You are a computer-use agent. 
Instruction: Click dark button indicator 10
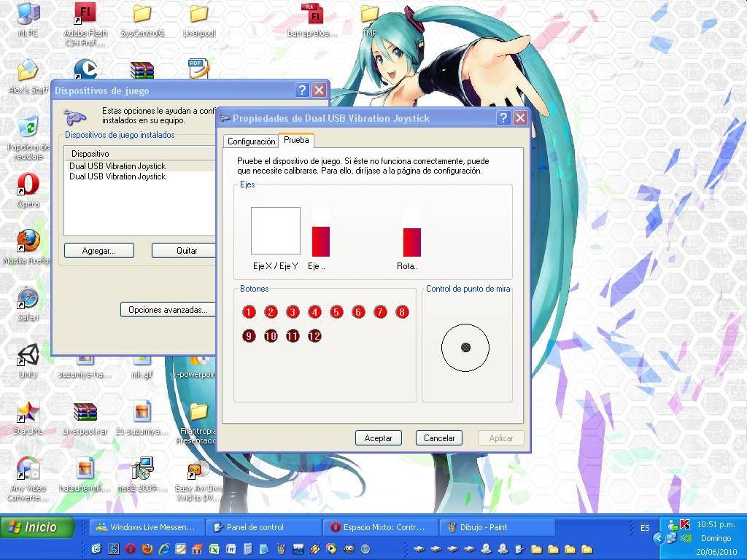tap(271, 336)
